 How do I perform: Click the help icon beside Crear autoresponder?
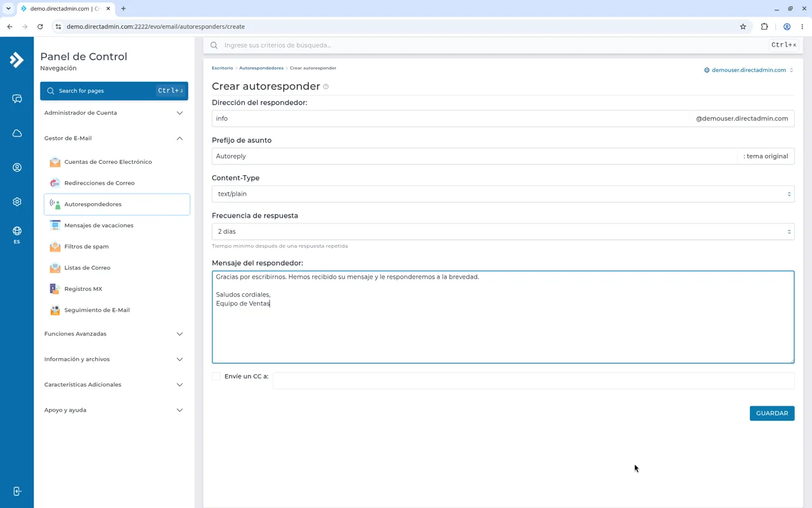coord(326,86)
